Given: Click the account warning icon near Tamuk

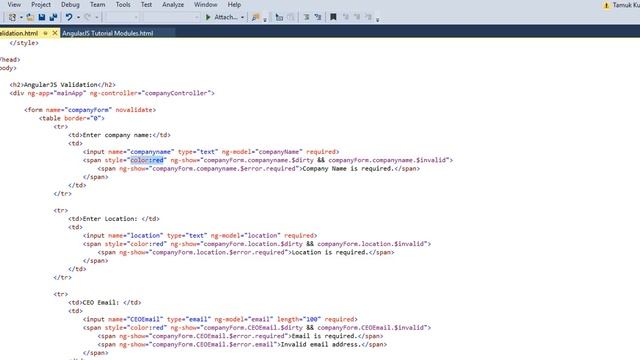Looking at the screenshot, I should click(606, 5).
